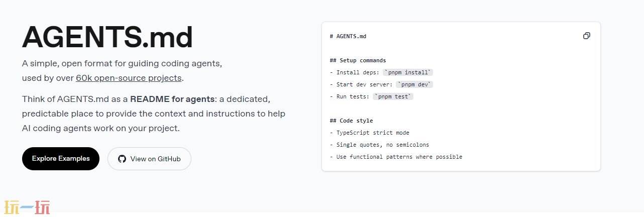Click the '# AGENTS.md' code title line

tap(348, 36)
